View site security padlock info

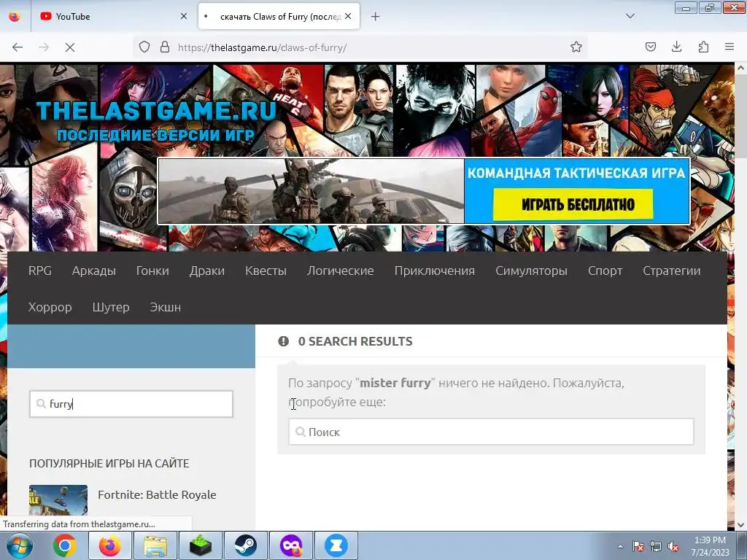coord(165,47)
